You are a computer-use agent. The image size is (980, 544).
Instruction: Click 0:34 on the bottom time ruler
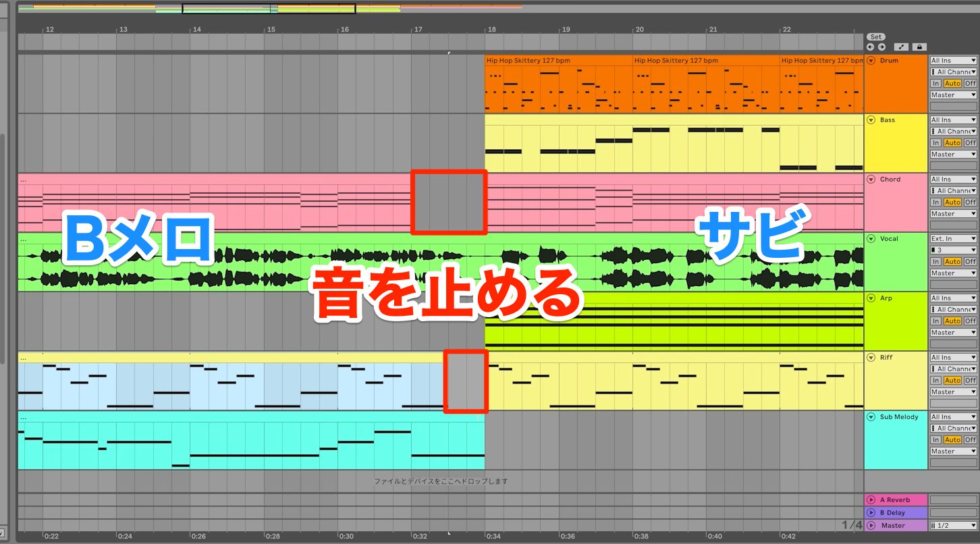coord(493,537)
